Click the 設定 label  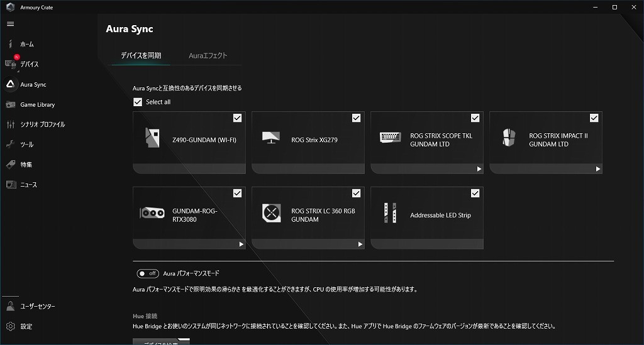26,326
